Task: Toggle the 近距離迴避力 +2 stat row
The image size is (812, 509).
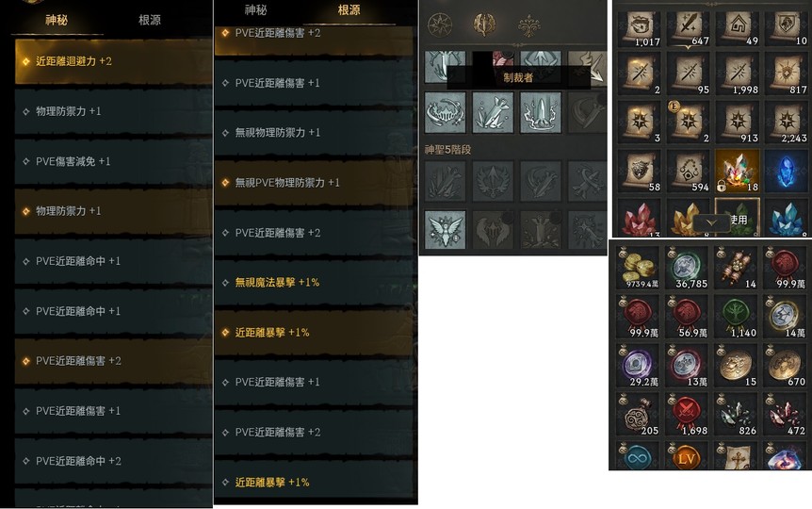Action: coord(113,61)
